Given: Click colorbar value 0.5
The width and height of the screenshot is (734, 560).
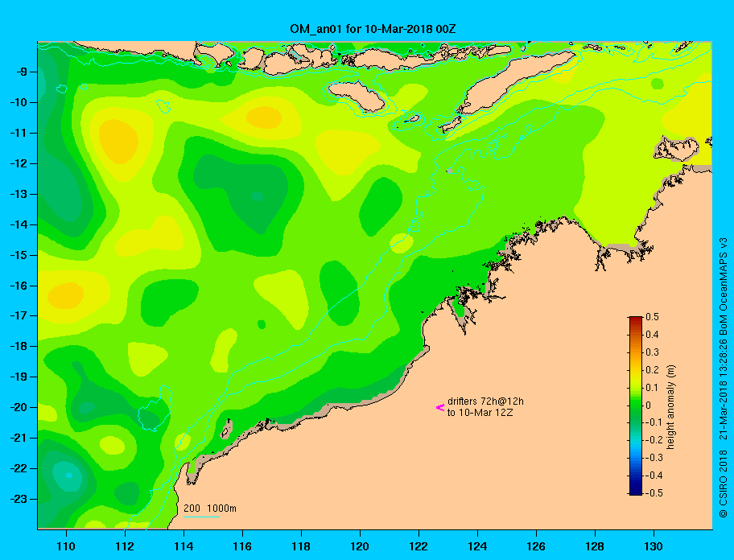Looking at the screenshot, I should point(652,317).
